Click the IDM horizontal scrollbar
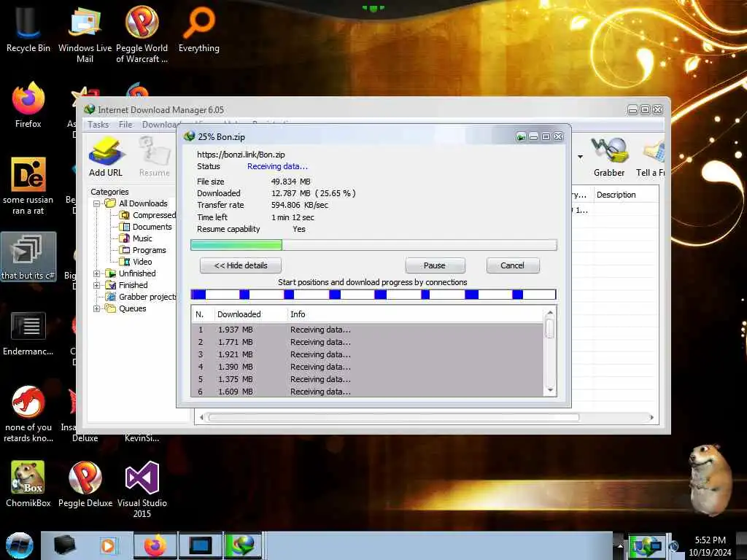This screenshot has width=747, height=560. coord(393,417)
